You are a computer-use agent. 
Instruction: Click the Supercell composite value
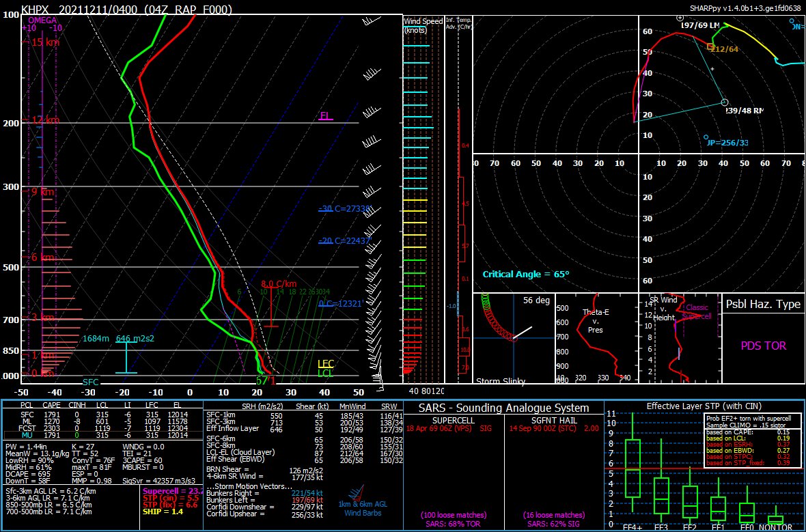tap(172, 492)
